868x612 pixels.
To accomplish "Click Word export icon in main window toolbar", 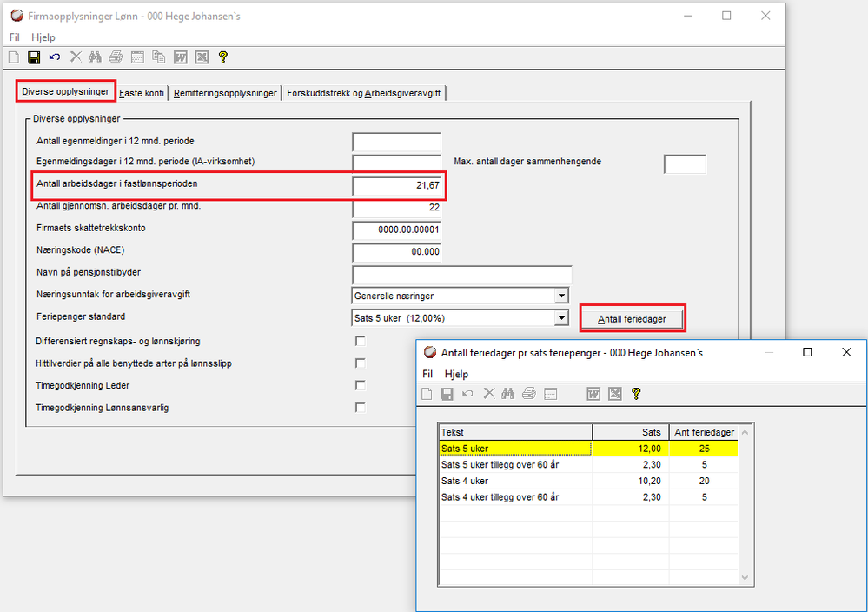I will click(181, 57).
